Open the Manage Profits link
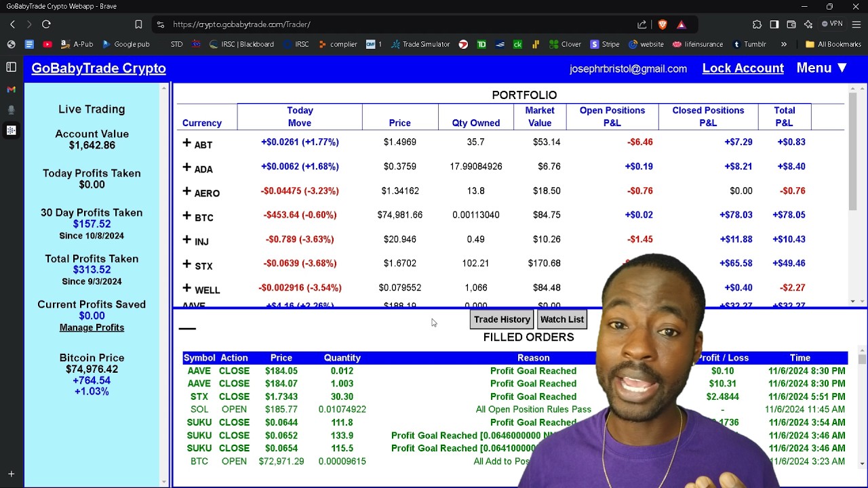The height and width of the screenshot is (488, 868). click(92, 327)
